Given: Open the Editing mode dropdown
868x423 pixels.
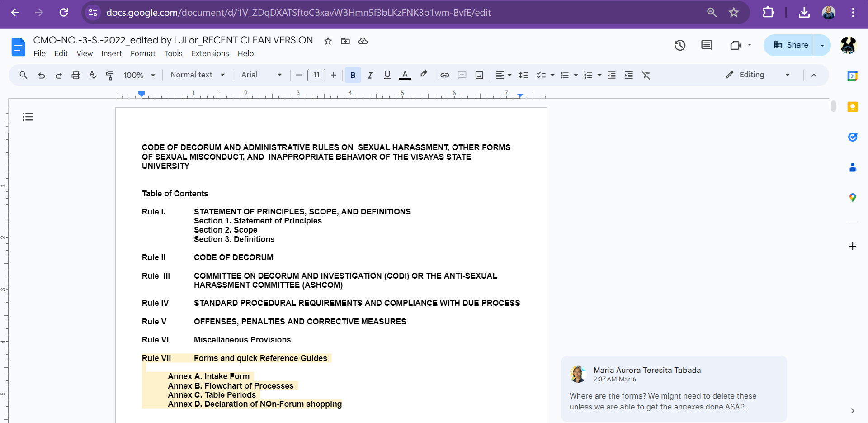Looking at the screenshot, I should click(758, 75).
